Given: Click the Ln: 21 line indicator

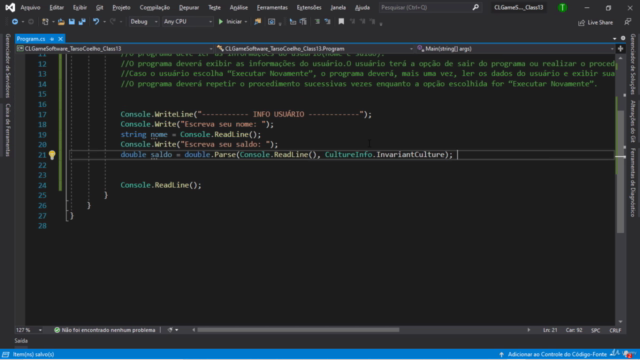Looking at the screenshot, I should (x=550, y=330).
